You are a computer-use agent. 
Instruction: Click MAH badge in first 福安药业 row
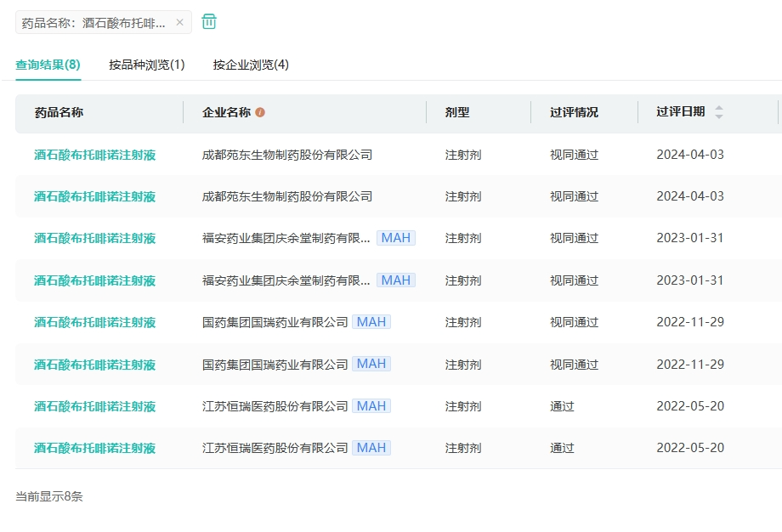395,238
